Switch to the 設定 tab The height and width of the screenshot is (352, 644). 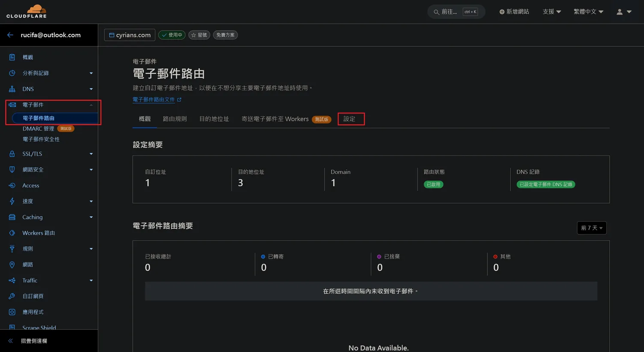(x=349, y=119)
